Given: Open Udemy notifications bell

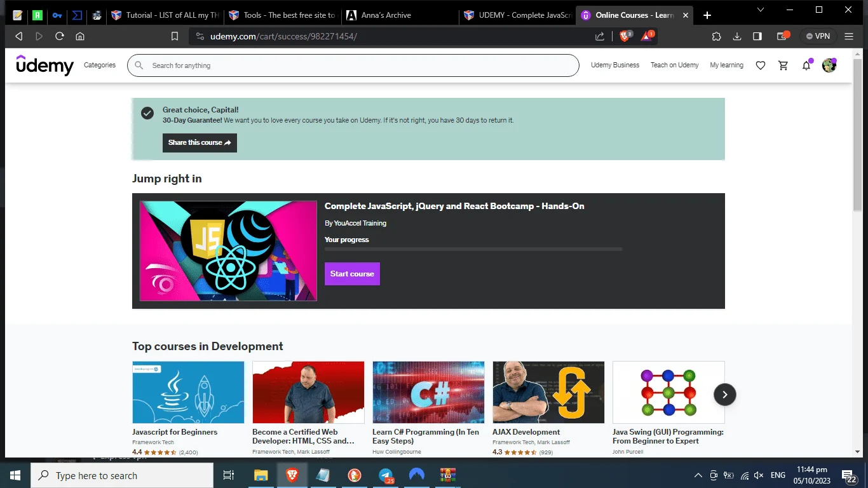Looking at the screenshot, I should point(806,65).
